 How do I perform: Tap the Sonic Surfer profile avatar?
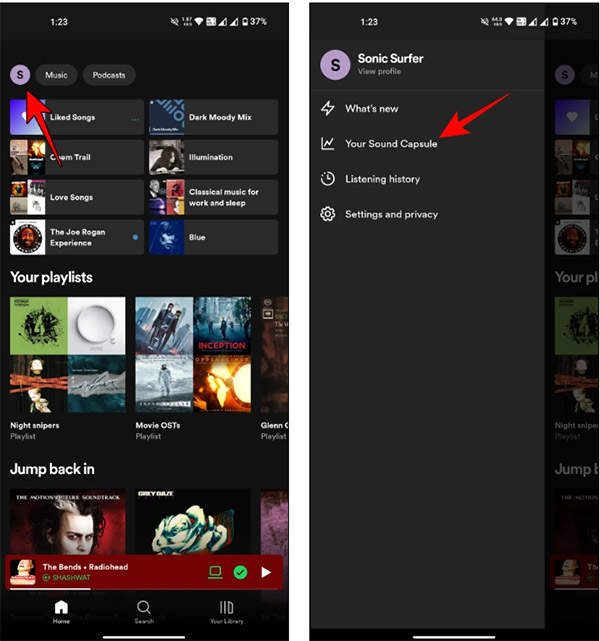(335, 65)
